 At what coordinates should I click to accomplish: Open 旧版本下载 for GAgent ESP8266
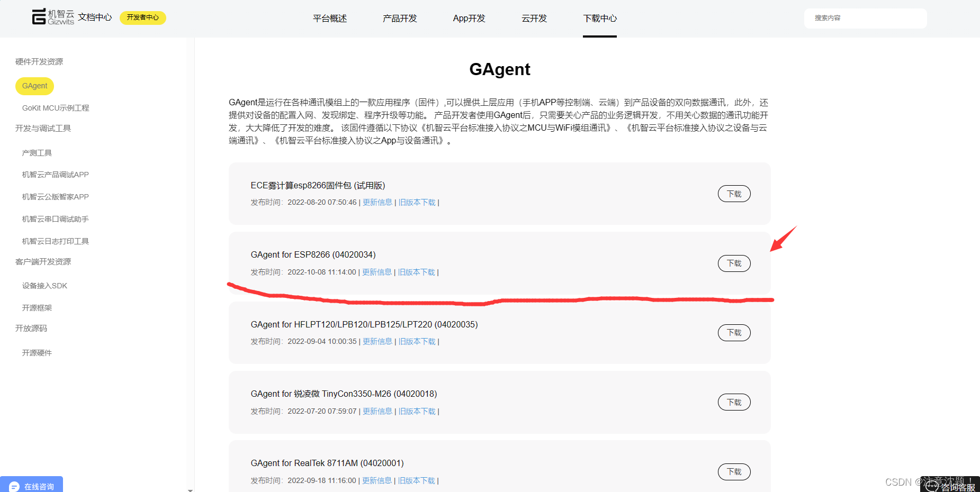tap(417, 272)
